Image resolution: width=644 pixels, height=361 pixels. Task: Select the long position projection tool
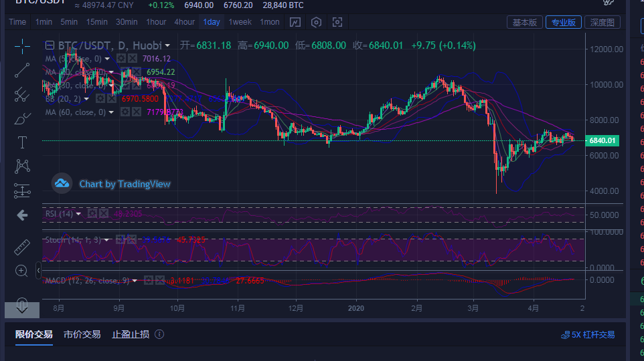click(x=22, y=191)
